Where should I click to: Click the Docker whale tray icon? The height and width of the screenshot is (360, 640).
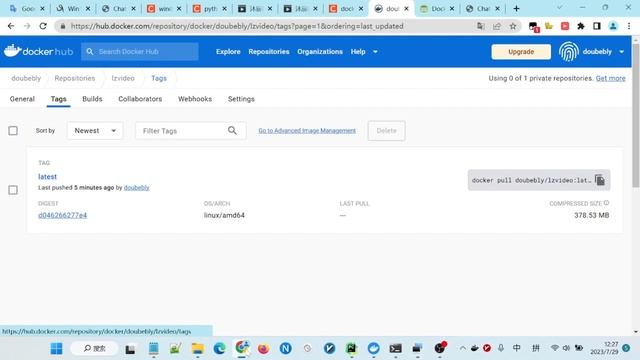(475, 348)
